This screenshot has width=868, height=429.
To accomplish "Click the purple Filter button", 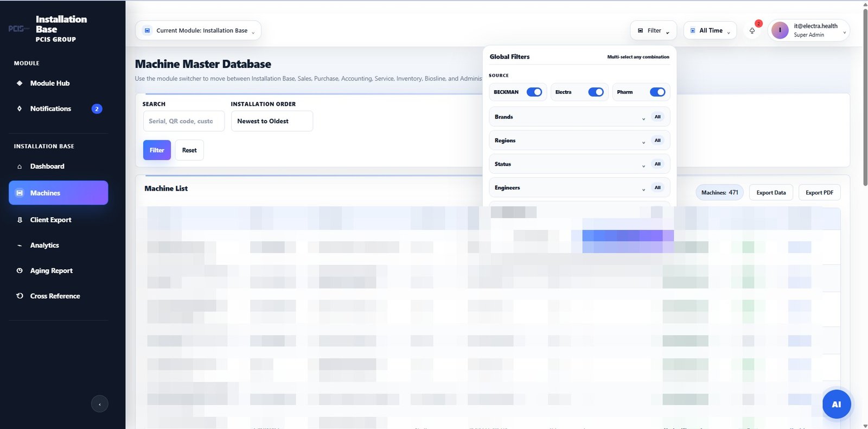I will click(x=157, y=150).
